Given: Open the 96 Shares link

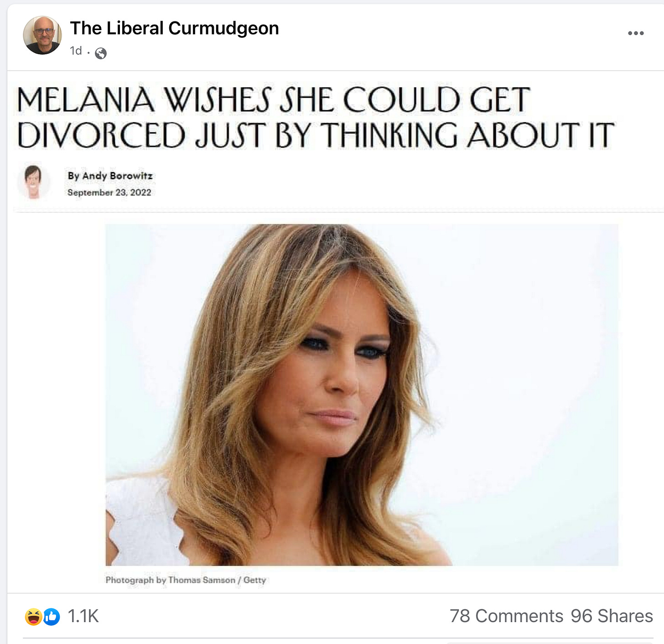Looking at the screenshot, I should point(612,616).
